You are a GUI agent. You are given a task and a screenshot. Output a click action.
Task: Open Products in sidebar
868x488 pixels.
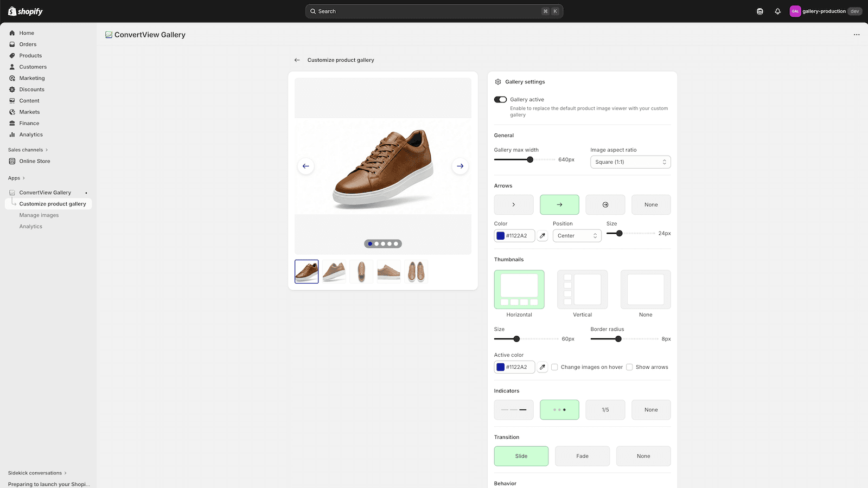(48, 56)
